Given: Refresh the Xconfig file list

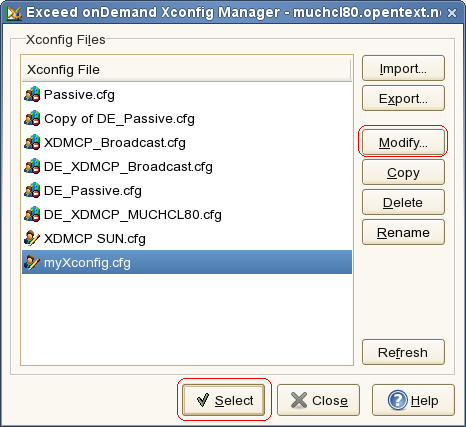Looking at the screenshot, I should (x=403, y=352).
